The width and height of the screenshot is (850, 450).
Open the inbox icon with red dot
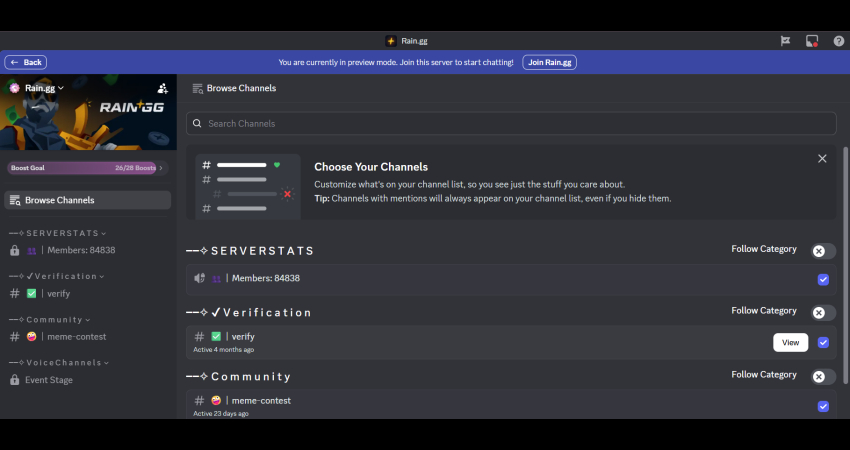click(812, 41)
